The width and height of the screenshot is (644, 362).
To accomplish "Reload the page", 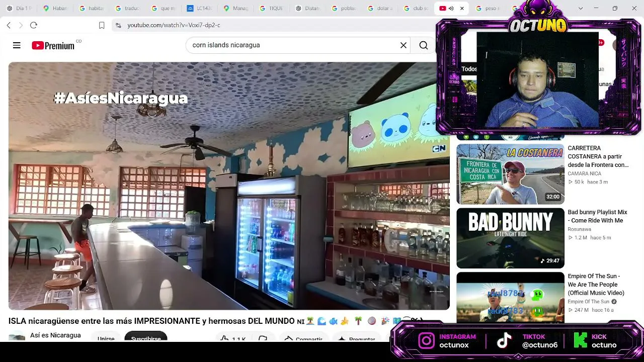I will (x=34, y=25).
